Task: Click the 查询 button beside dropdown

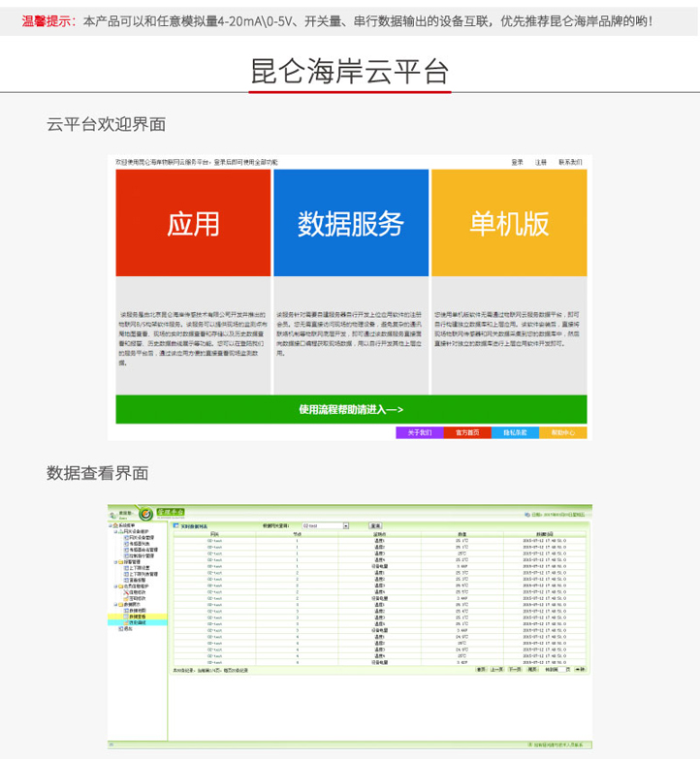Action: (375, 525)
